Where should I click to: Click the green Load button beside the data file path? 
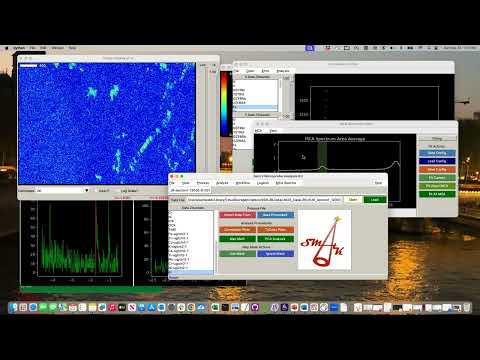375,200
